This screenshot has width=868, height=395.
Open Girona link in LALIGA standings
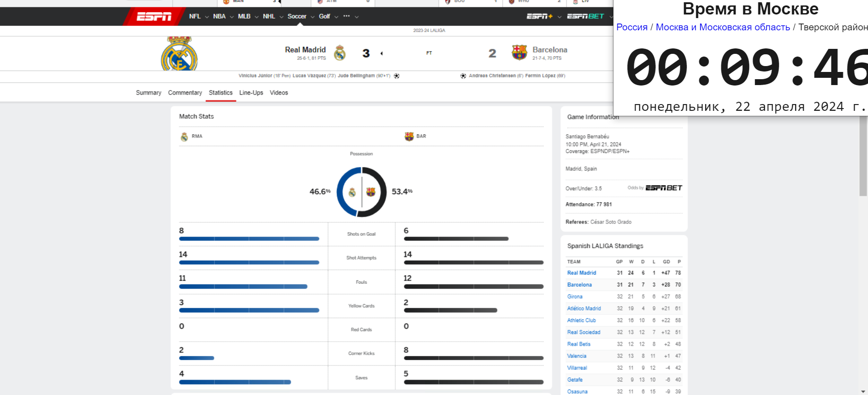click(x=575, y=297)
